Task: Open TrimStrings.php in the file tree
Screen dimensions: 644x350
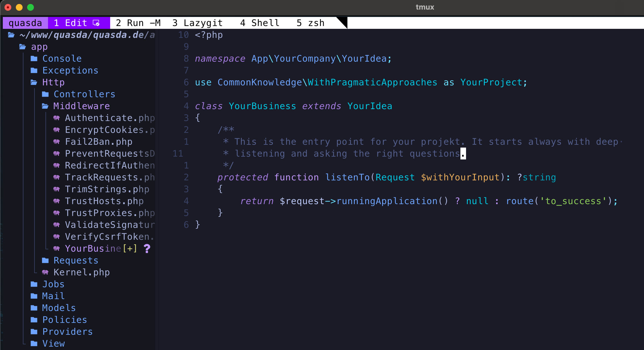Action: pyautogui.click(x=107, y=189)
